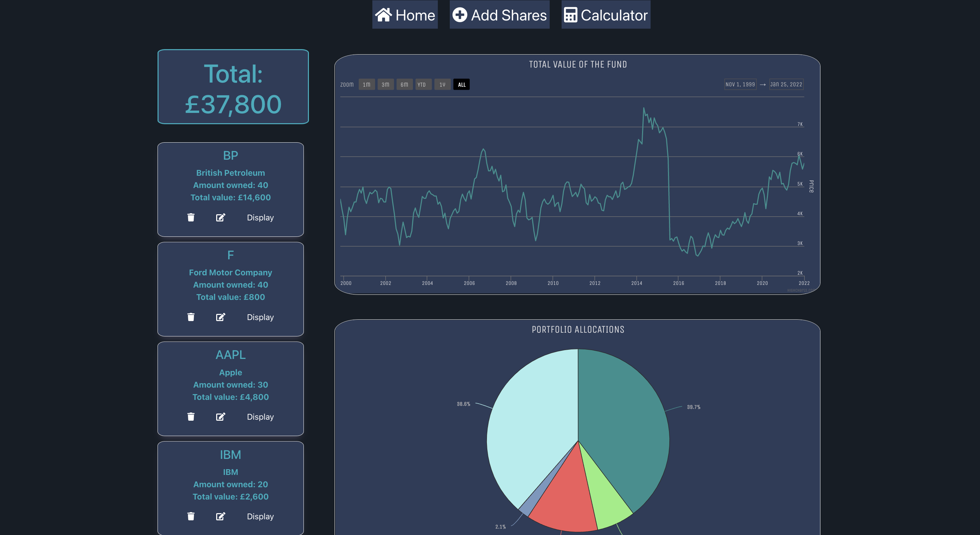Image resolution: width=980 pixels, height=535 pixels.
Task: Click the Home house icon
Action: 383,15
